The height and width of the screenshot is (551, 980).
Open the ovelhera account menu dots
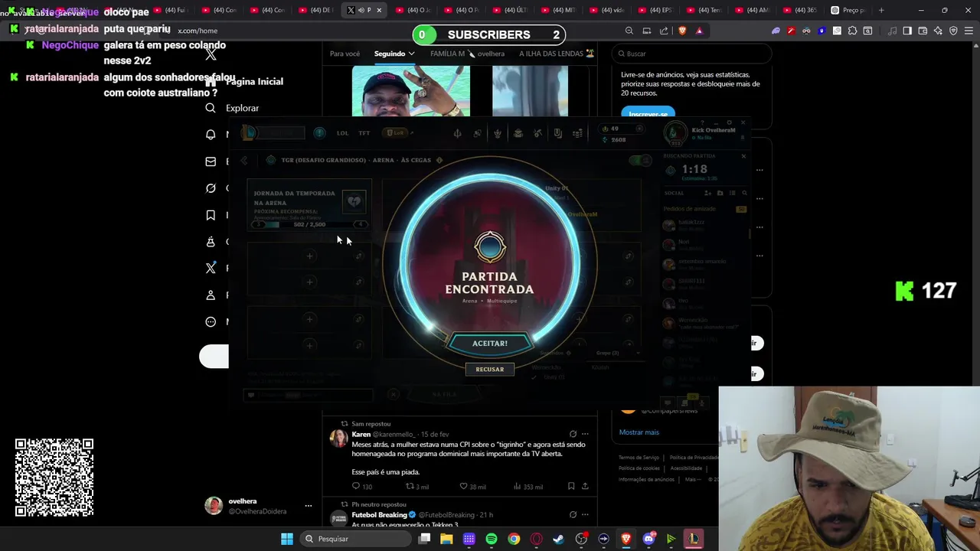coord(308,506)
